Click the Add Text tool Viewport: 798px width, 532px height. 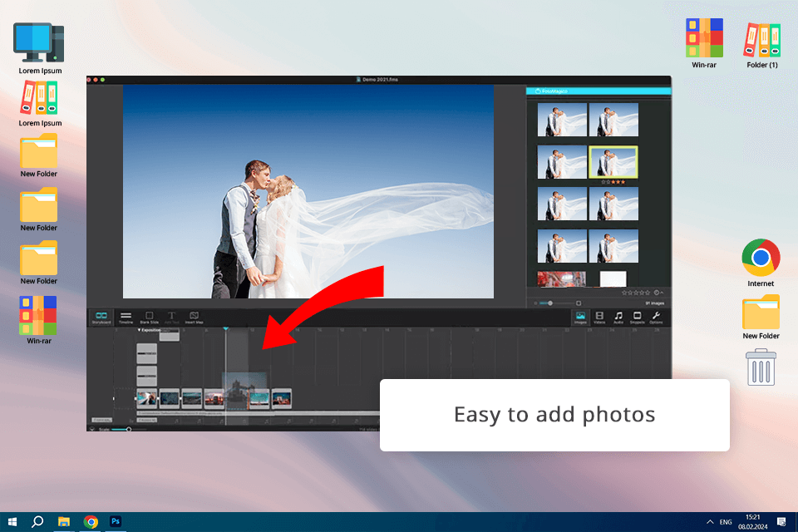[171, 318]
